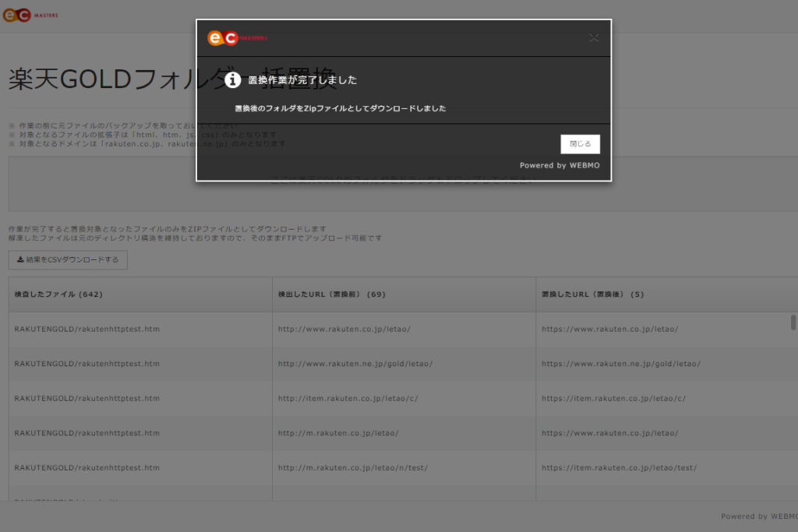
Task: Grab the results table scrollbar thumb
Action: click(793, 322)
